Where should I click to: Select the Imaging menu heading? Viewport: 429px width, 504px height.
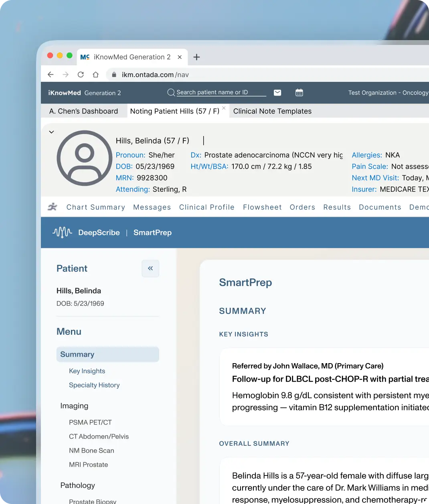(x=74, y=406)
